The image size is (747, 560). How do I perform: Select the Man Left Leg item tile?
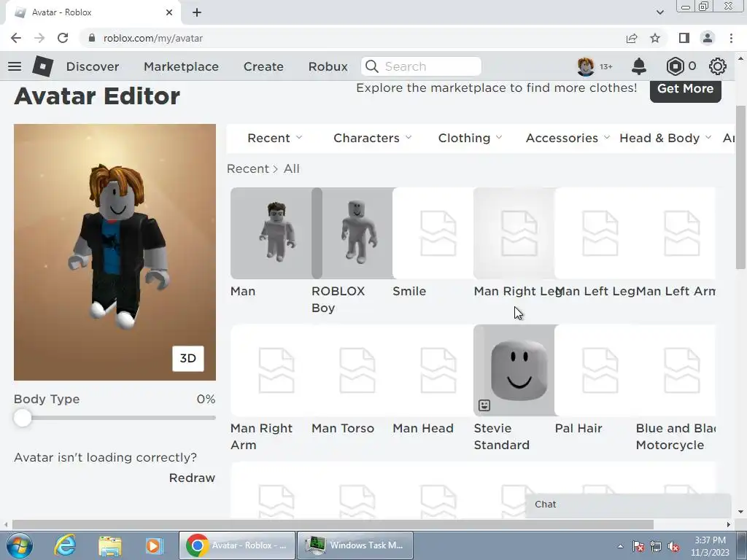pos(595,233)
